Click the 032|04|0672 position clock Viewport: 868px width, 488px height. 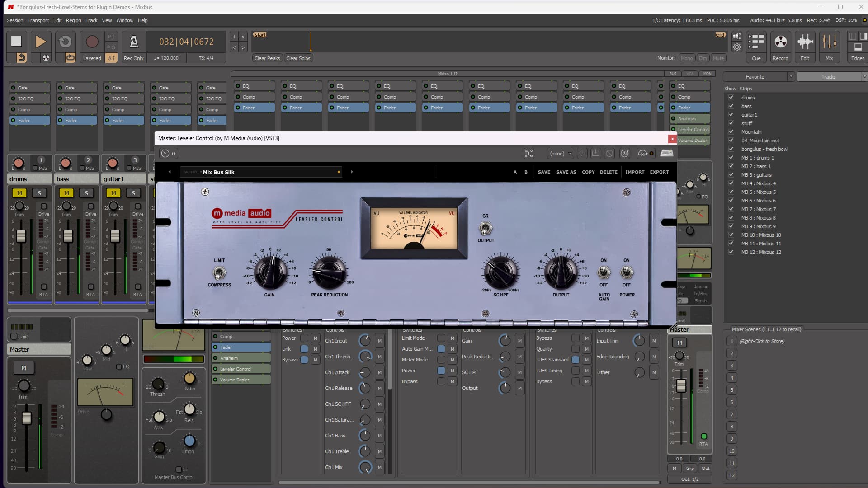coord(186,42)
